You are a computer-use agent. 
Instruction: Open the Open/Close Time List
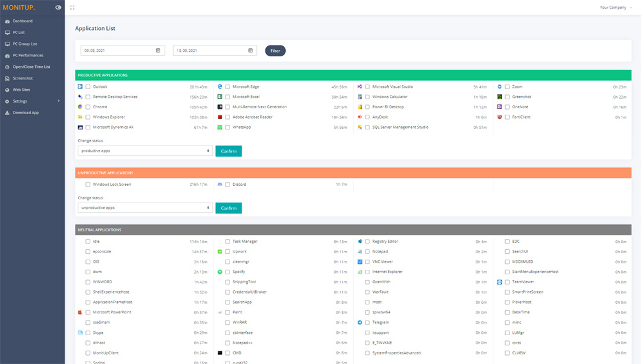[x=32, y=67]
